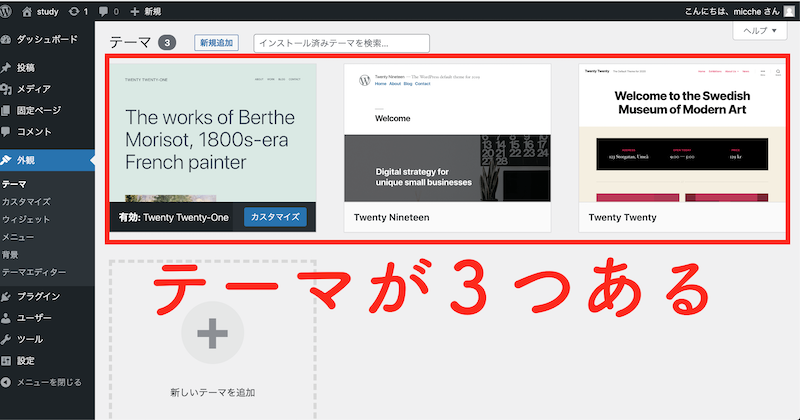Screen dimensions: 800x420
Task: Click the ツール wrench icon
Action: (x=6, y=339)
